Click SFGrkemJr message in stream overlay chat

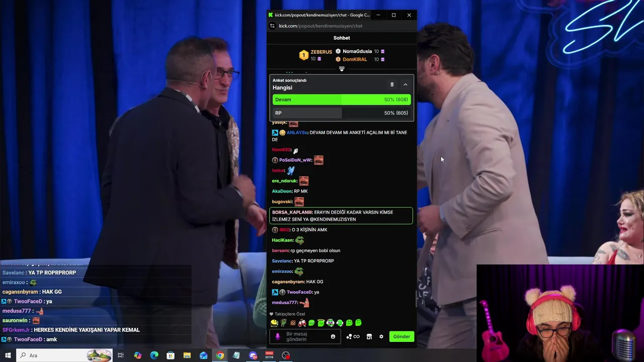71,330
